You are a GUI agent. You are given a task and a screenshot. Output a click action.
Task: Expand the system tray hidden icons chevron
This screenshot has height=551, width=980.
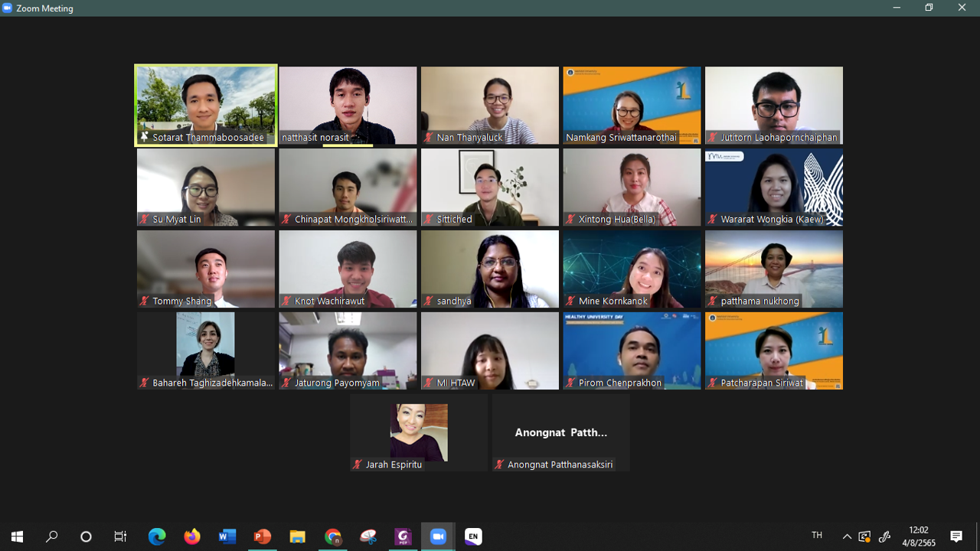click(847, 536)
